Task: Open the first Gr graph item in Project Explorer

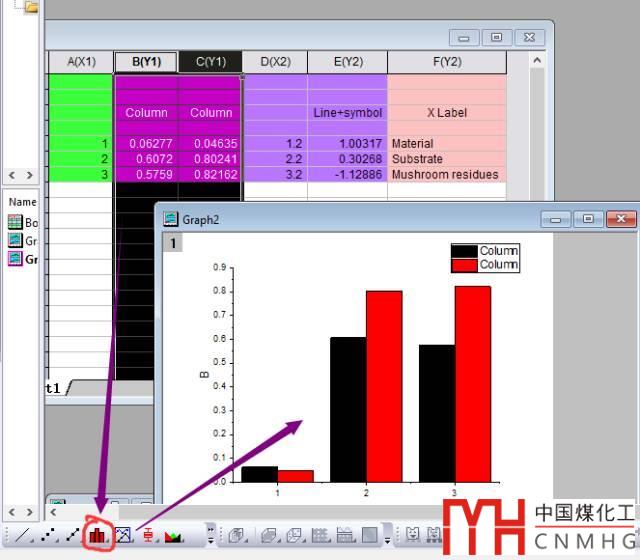Action: [x=23, y=240]
